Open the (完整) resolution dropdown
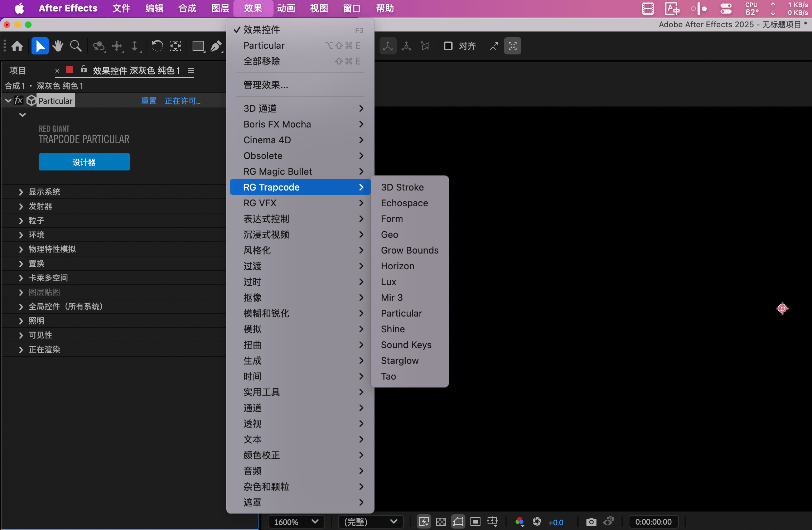 point(371,522)
